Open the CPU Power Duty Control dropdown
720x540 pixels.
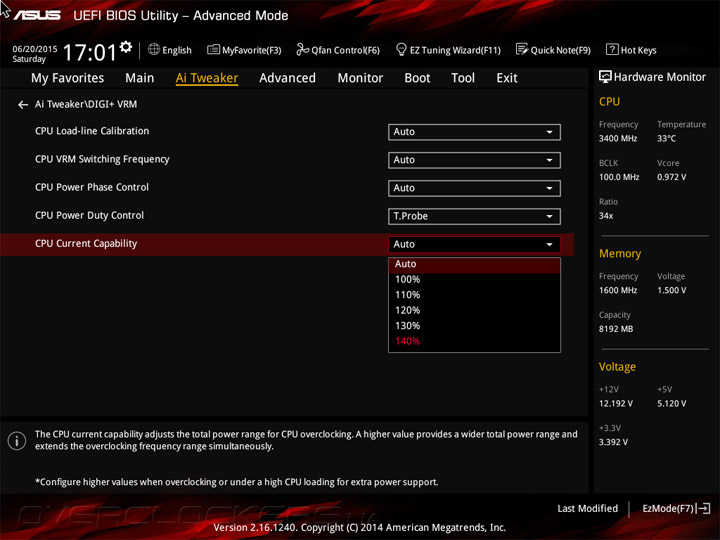coord(474,216)
